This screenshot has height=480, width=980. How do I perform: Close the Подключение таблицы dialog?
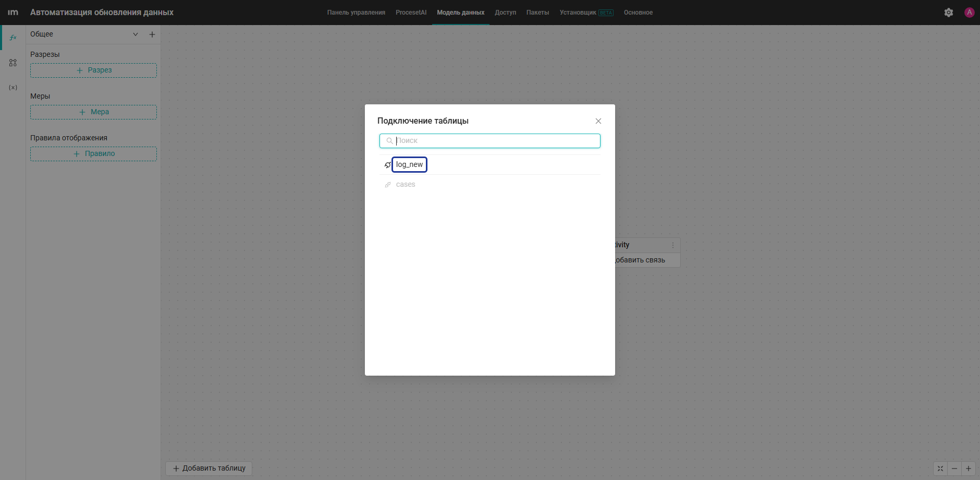click(x=598, y=121)
